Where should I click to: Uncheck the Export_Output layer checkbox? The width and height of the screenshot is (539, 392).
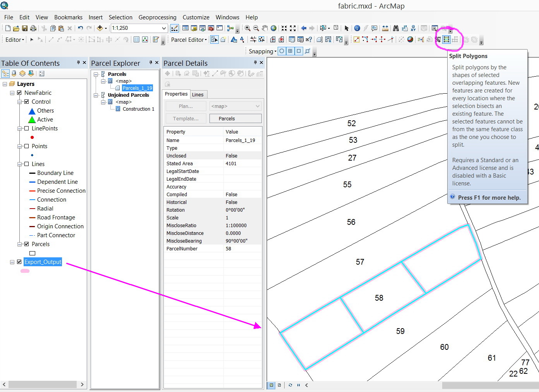click(x=19, y=262)
